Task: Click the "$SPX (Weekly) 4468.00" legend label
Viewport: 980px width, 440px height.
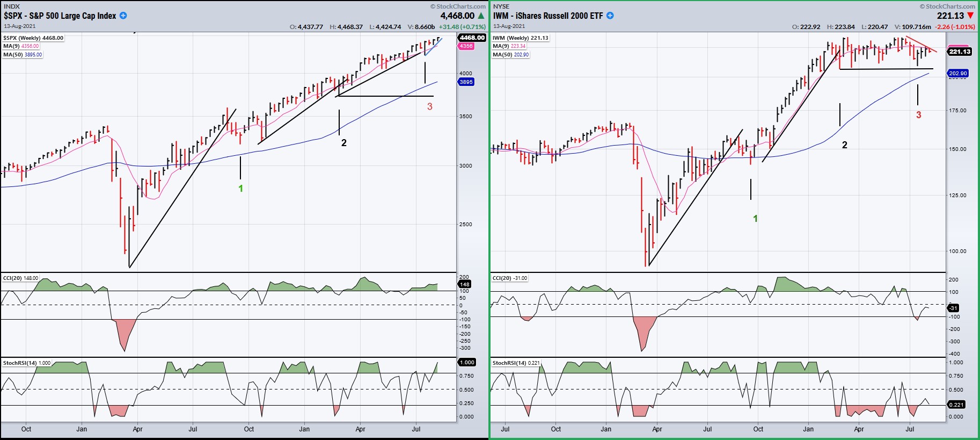Action: coord(33,38)
